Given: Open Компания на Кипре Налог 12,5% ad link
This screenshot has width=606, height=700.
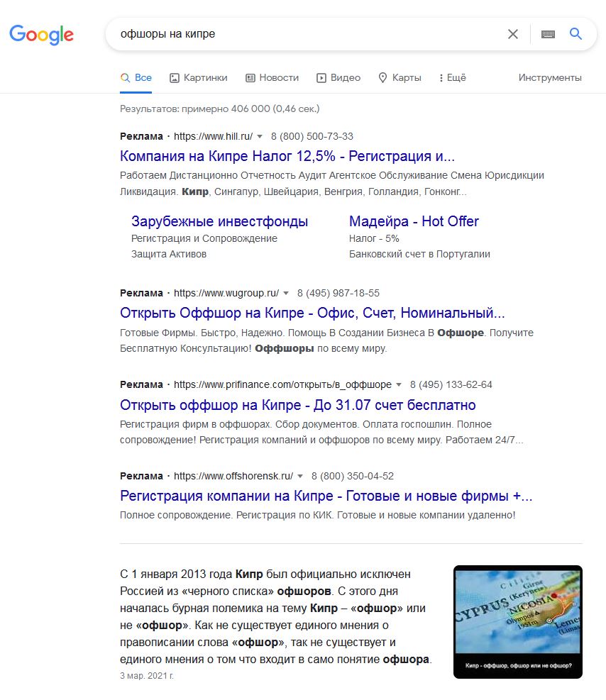Looking at the screenshot, I should pos(287,156).
